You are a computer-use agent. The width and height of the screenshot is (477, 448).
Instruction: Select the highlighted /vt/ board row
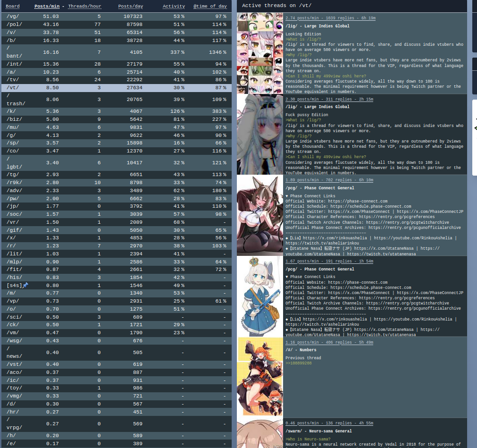117,88
